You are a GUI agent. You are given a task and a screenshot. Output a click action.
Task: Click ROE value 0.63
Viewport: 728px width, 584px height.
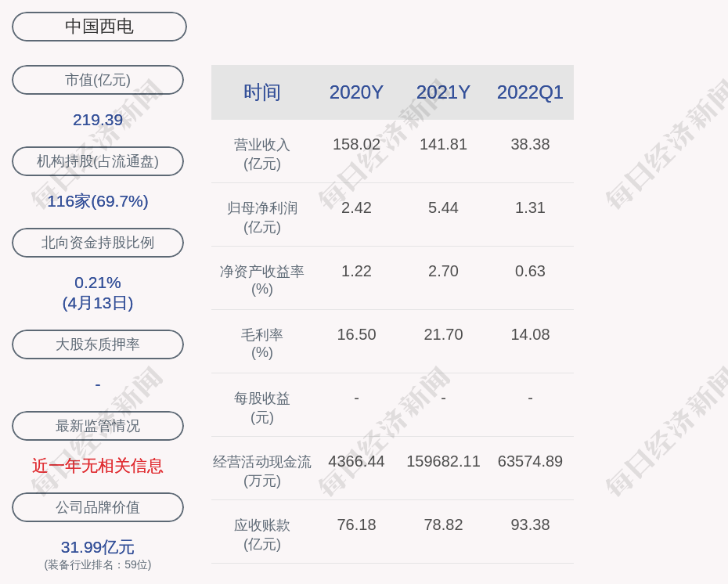point(530,271)
